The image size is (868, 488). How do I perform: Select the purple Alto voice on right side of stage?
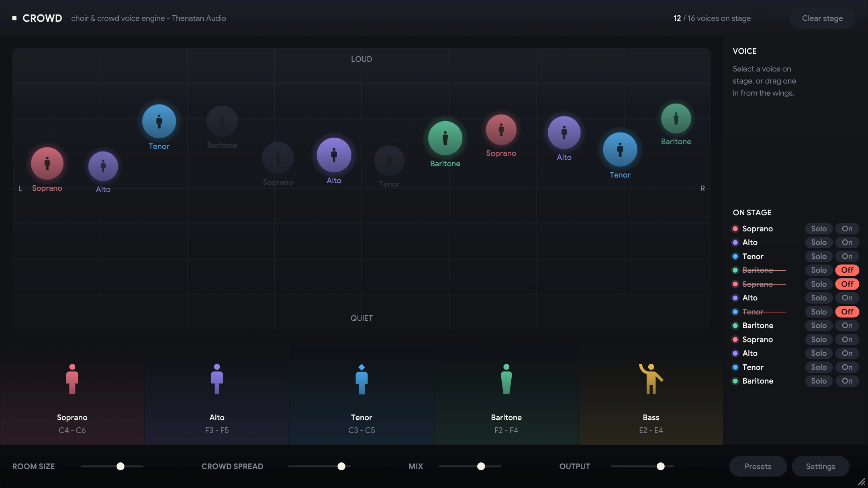564,133
